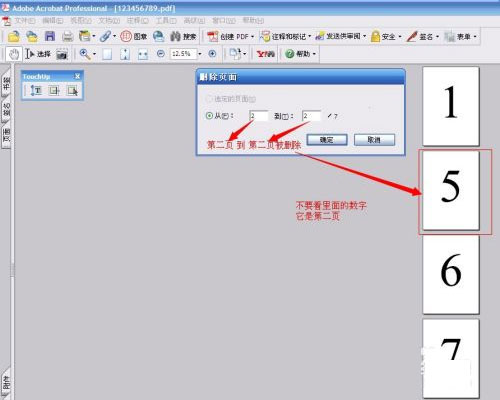Expand the 安全 dropdown arrow

coord(400,36)
